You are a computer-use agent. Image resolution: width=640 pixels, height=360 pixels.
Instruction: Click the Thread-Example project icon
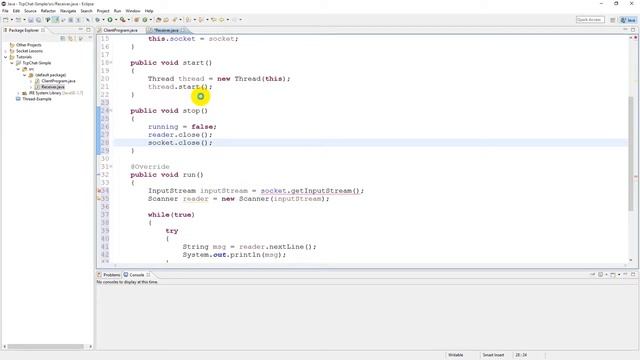[18, 99]
